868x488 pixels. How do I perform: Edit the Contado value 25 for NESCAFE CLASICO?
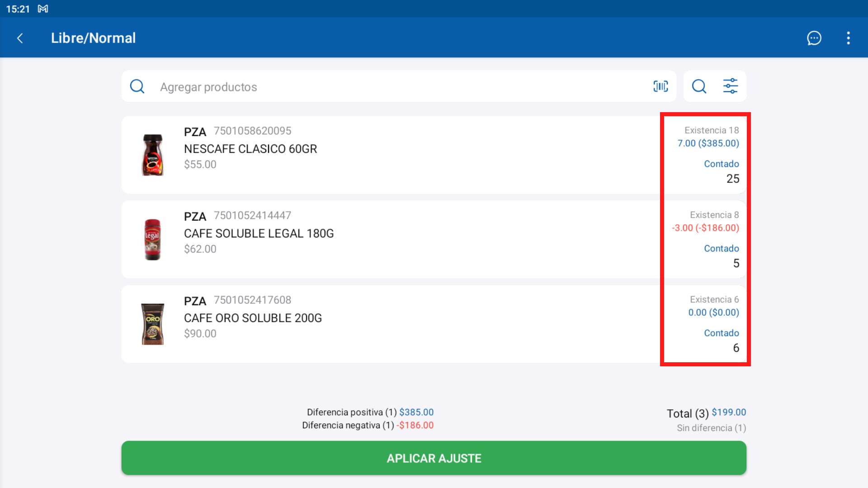733,179
